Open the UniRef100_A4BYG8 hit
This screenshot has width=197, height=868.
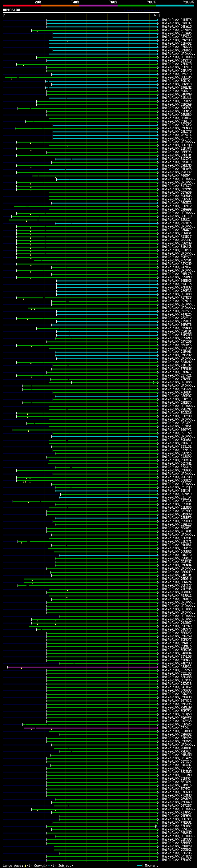176,664
